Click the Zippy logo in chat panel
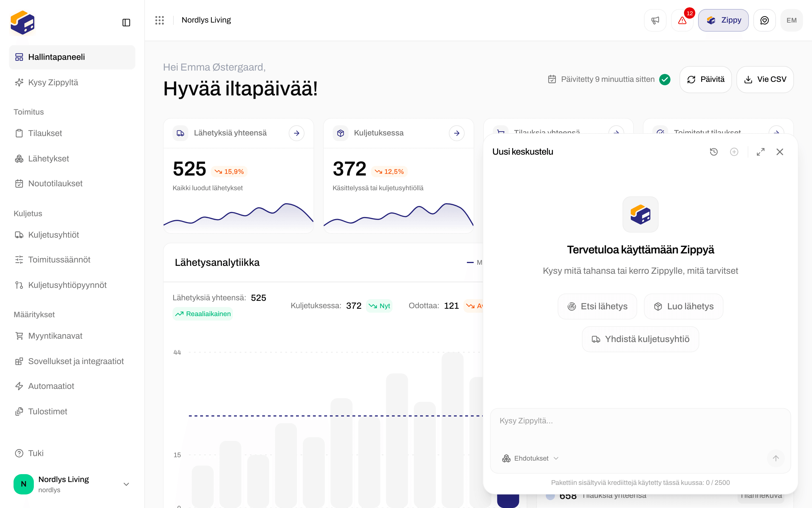Viewport: 812px width, 508px height. click(x=640, y=214)
